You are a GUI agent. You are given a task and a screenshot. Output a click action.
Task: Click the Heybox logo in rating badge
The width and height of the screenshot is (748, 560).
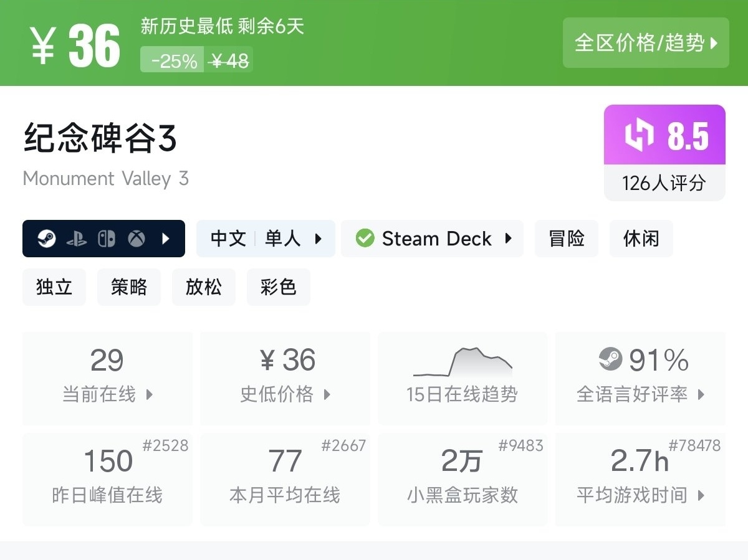[x=640, y=135]
